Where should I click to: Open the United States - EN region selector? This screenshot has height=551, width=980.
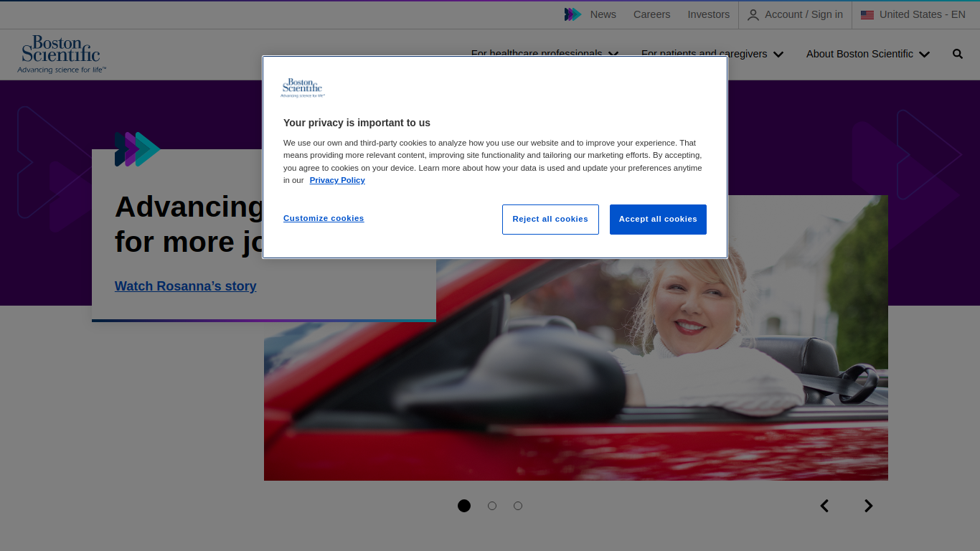[913, 14]
